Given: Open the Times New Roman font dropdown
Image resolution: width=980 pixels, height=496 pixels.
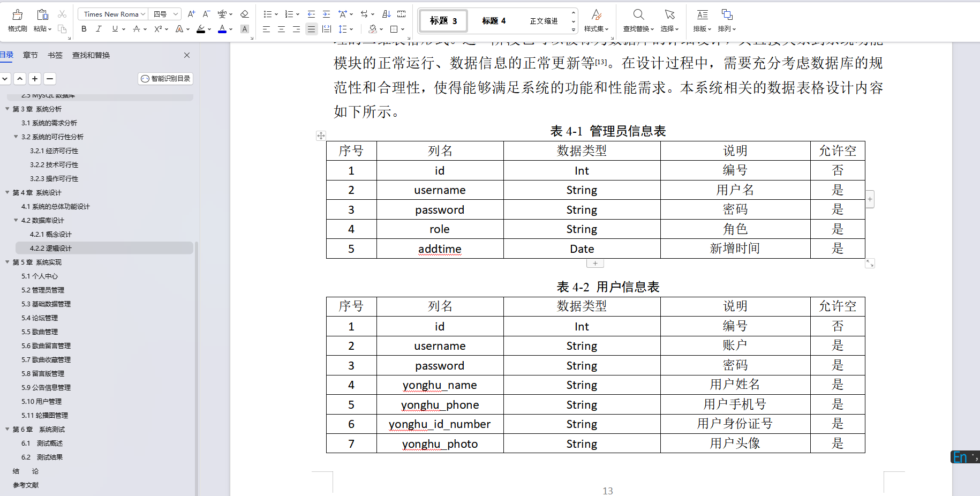Looking at the screenshot, I should pos(143,14).
